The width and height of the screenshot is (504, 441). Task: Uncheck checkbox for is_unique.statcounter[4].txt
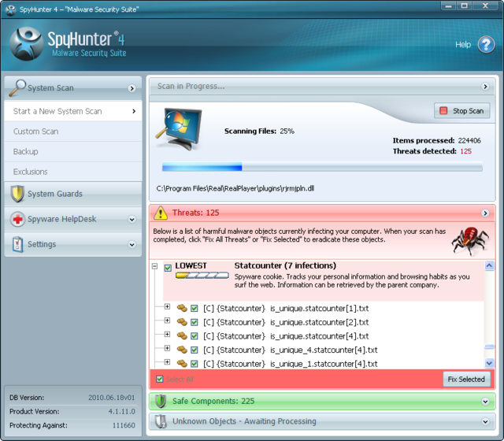(195, 336)
